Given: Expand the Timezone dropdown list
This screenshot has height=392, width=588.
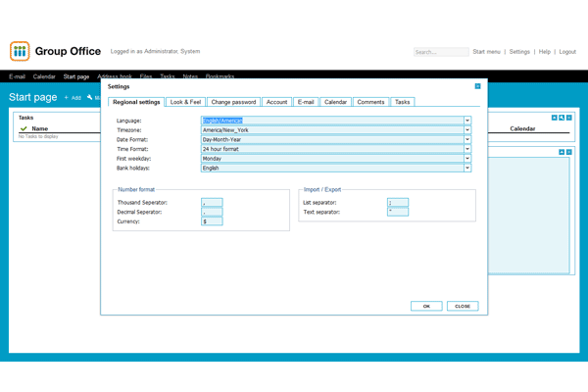Looking at the screenshot, I should coord(467,130).
